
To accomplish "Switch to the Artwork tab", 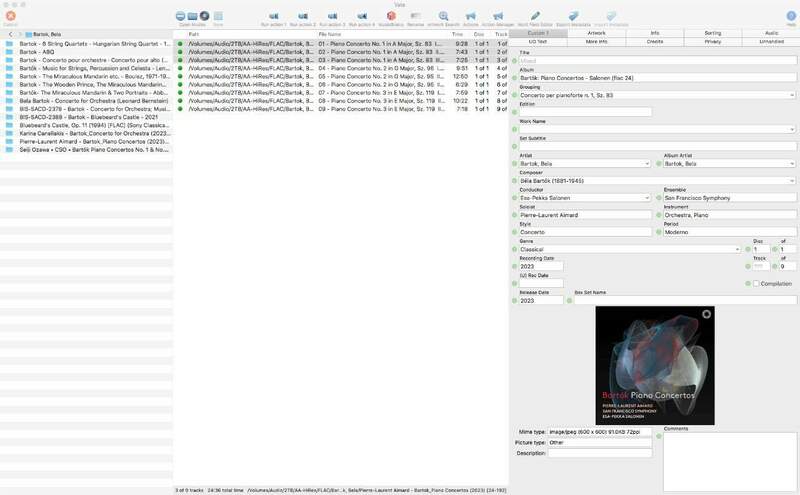I will (596, 33).
